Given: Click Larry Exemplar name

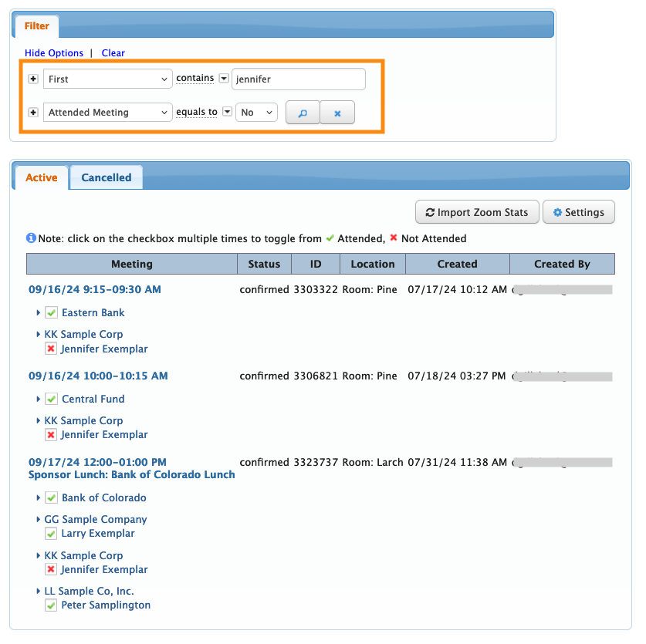Looking at the screenshot, I should (x=98, y=533).
